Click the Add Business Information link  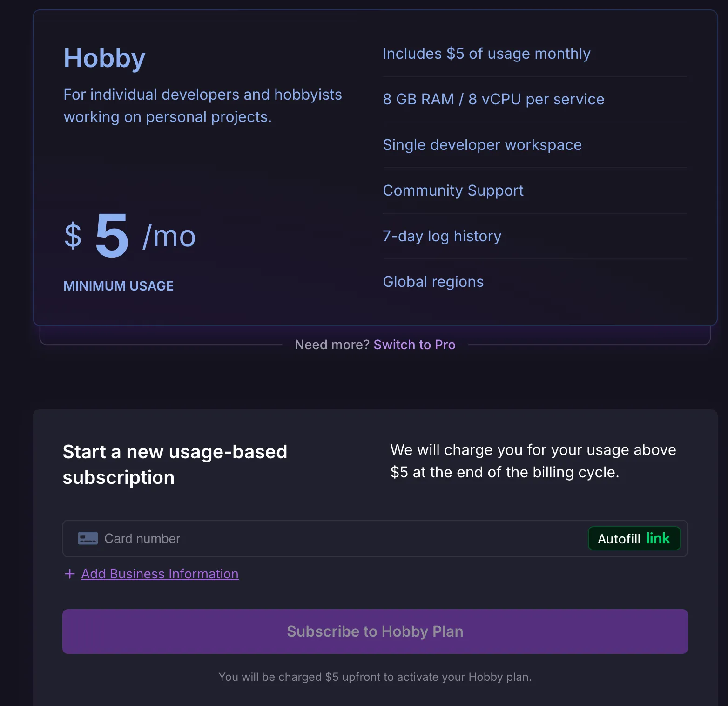click(x=159, y=574)
